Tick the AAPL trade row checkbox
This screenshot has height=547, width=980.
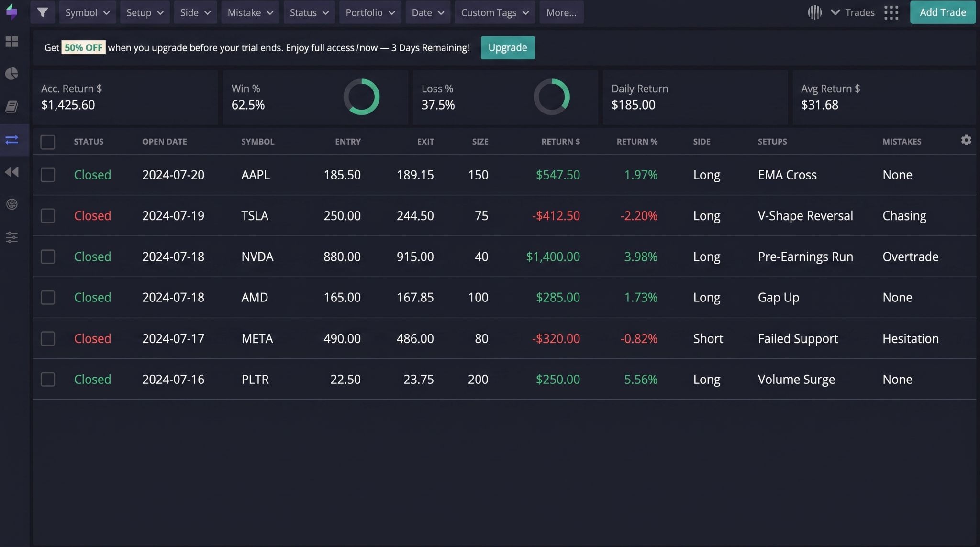point(48,175)
